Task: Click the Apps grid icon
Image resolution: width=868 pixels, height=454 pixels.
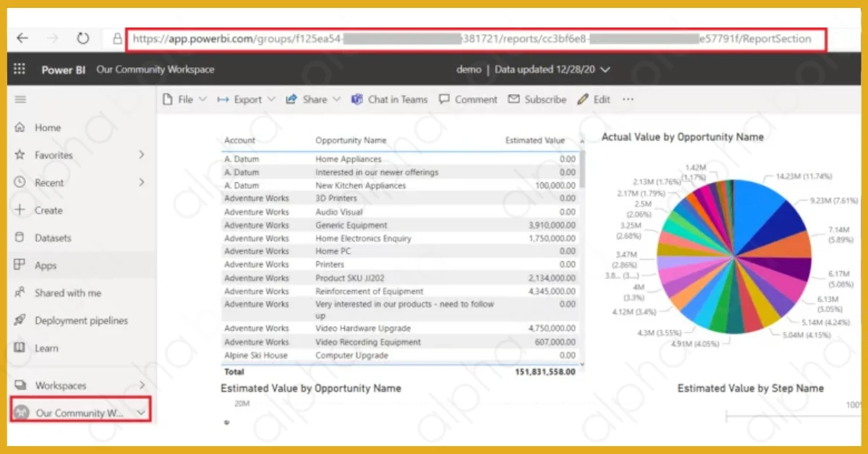Action: 20,265
